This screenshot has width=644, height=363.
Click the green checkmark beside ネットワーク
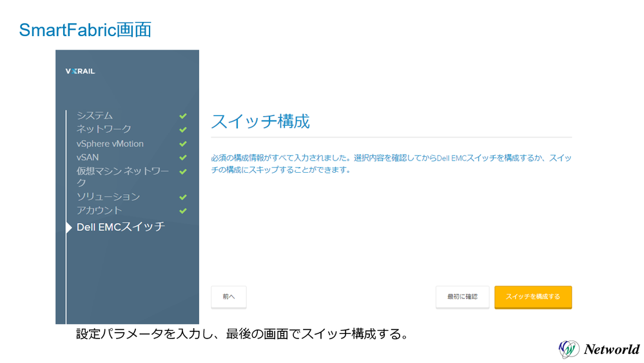click(183, 130)
